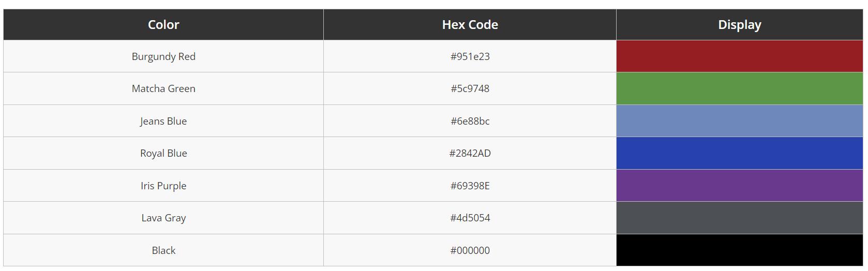This screenshot has width=868, height=271.
Task: Click the Color column header
Action: [x=163, y=24]
